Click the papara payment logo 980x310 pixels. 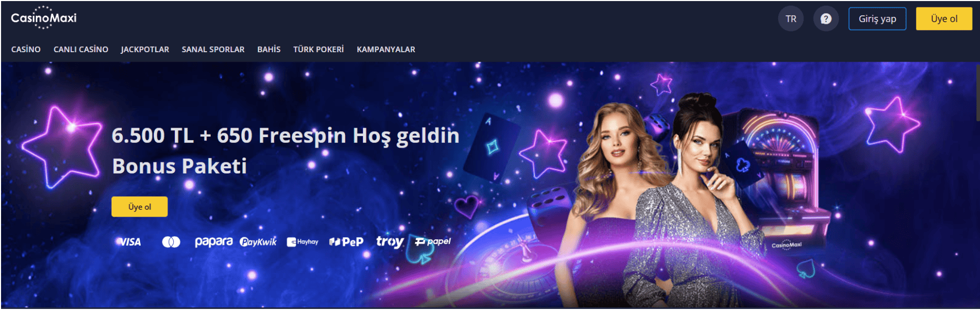pos(213,241)
